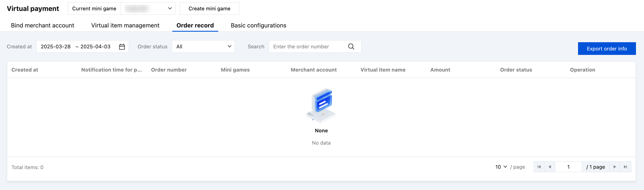Expand the Order status All dropdown
Image resolution: width=644 pixels, height=190 pixels.
pos(203,47)
